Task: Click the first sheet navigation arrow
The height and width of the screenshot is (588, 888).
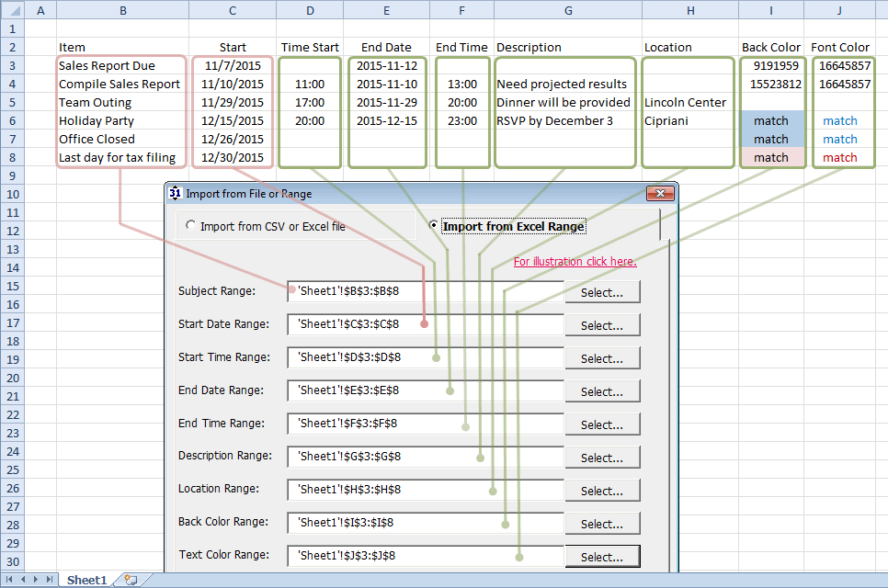Action: tap(10, 580)
